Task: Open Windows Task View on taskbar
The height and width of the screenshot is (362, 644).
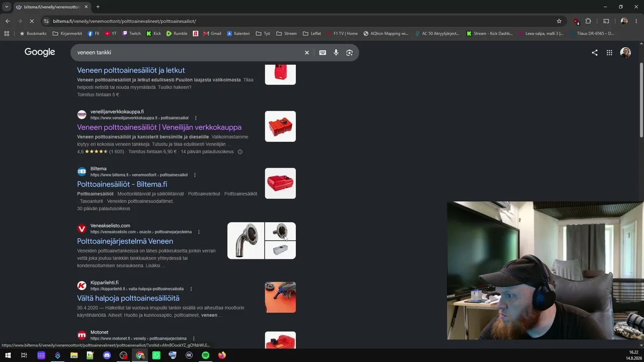Action: coord(24,355)
